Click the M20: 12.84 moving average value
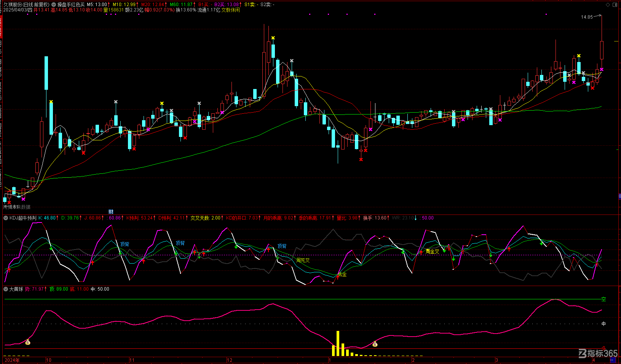Viewport: 621px width, 364px height. pos(153,5)
